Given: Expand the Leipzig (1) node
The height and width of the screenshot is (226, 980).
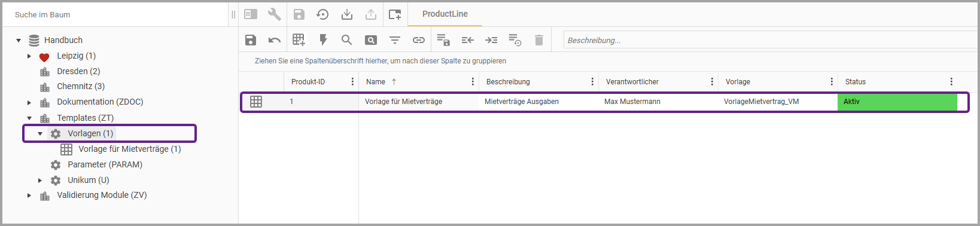Looking at the screenshot, I should click(x=29, y=56).
